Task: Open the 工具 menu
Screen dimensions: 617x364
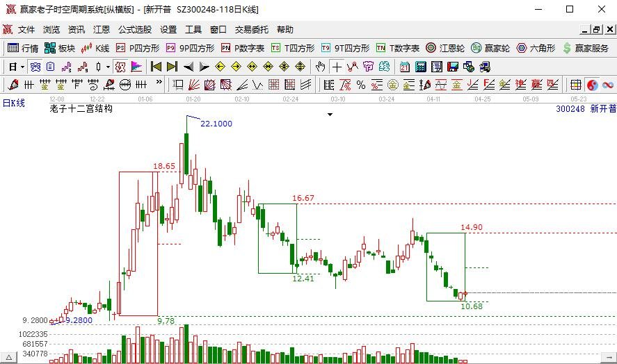Action: pyautogui.click(x=193, y=29)
